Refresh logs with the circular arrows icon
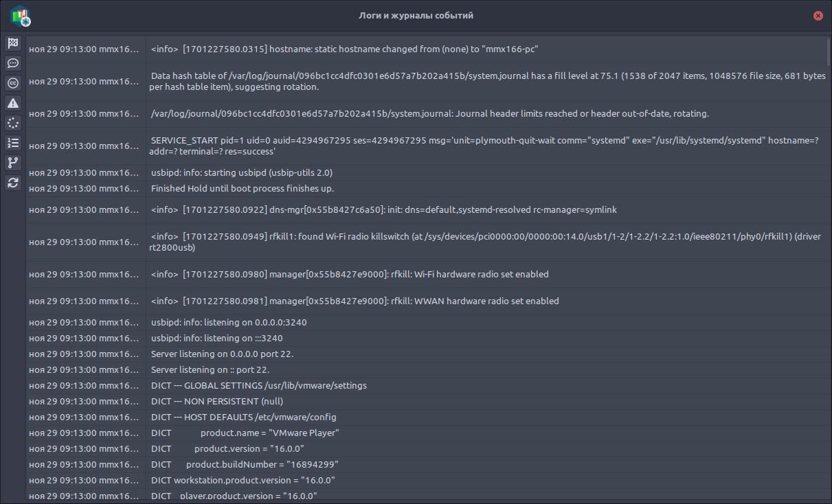 13,183
